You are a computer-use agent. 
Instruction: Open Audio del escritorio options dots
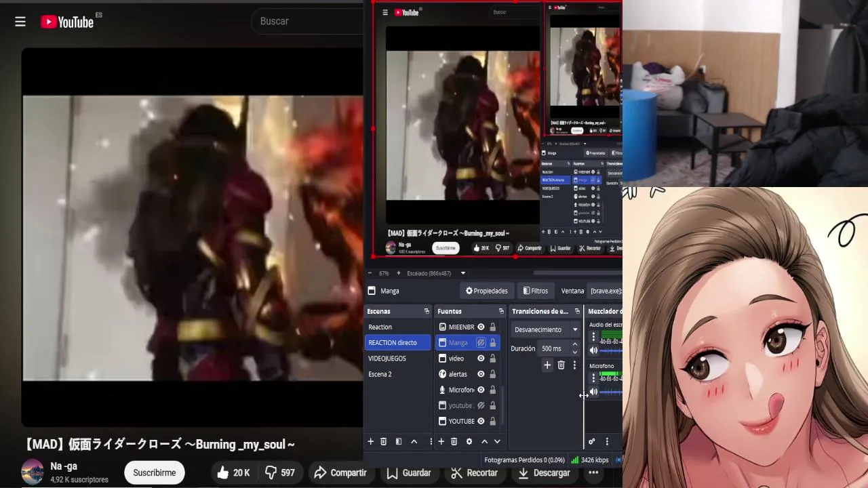(x=593, y=337)
